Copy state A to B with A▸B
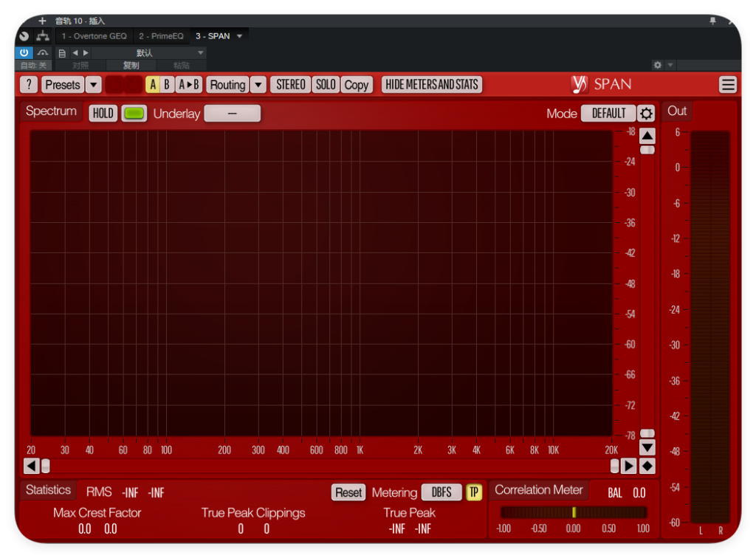 click(189, 85)
